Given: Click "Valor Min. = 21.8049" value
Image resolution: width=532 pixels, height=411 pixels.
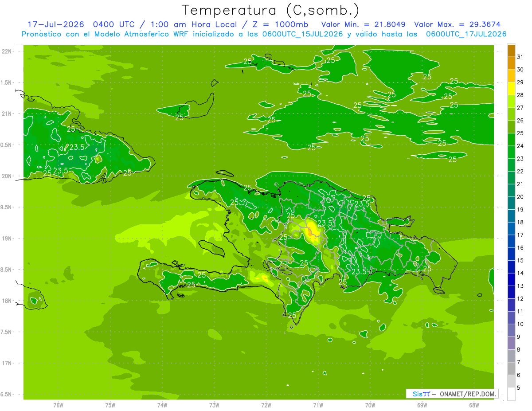Looking at the screenshot, I should tap(364, 24).
